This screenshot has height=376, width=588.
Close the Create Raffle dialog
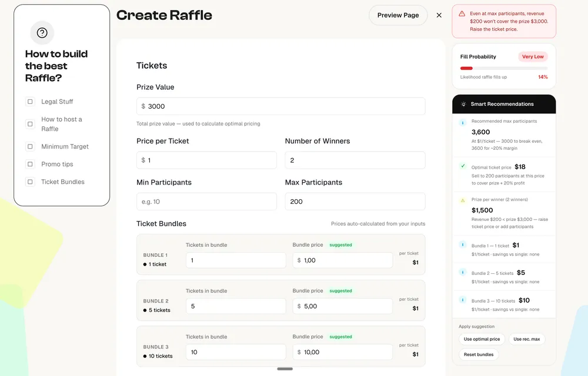(x=439, y=15)
